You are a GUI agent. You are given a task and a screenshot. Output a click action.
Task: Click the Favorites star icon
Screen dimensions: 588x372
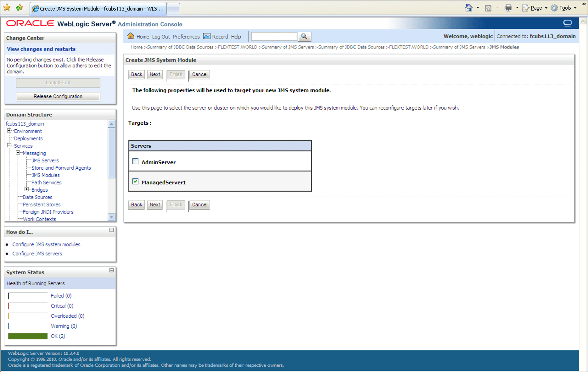7,8
